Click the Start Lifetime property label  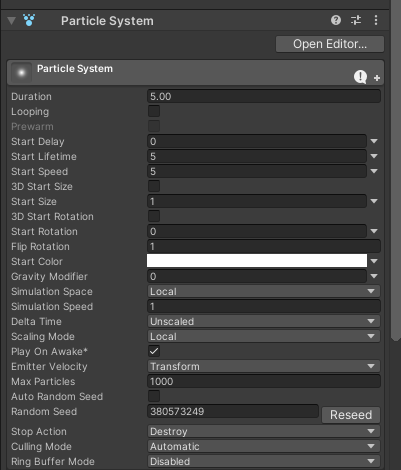point(44,157)
